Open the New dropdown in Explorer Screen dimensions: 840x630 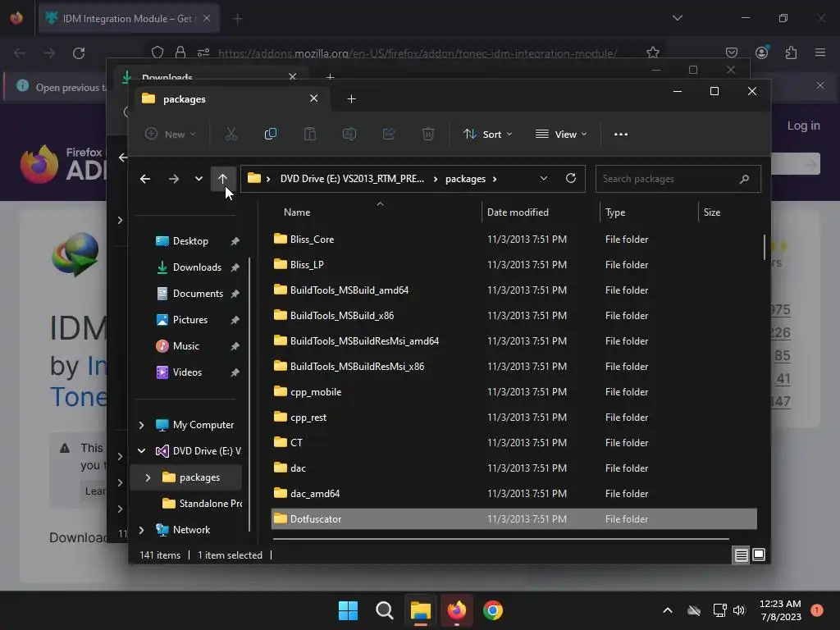point(171,134)
